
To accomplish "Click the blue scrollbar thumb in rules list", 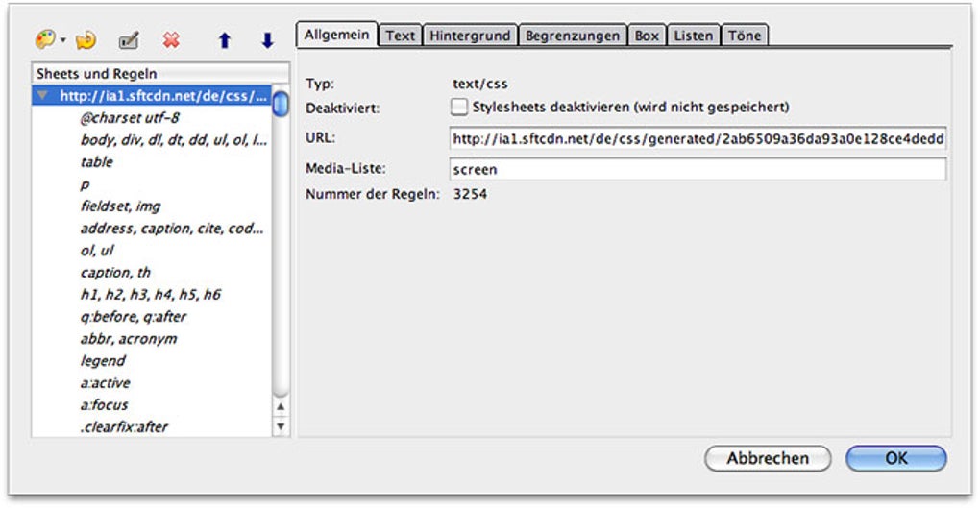I will pos(281,104).
